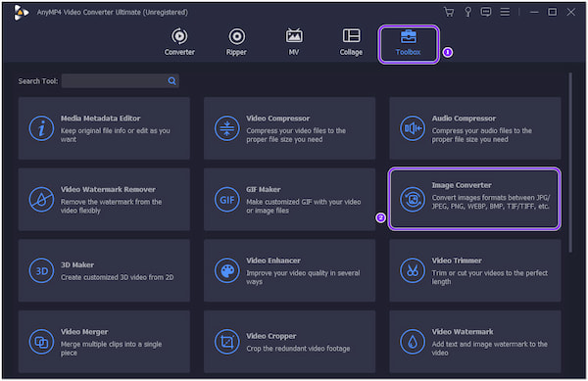Open Video Cropper tool title
588x381 pixels.
271,336
